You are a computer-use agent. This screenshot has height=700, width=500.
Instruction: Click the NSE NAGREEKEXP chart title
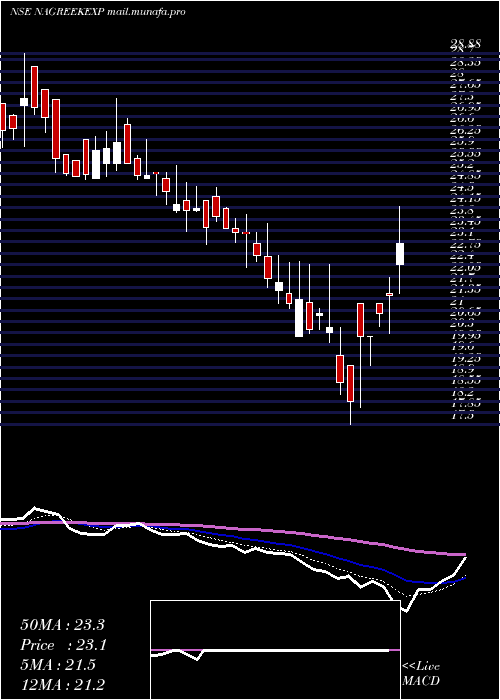(x=97, y=12)
